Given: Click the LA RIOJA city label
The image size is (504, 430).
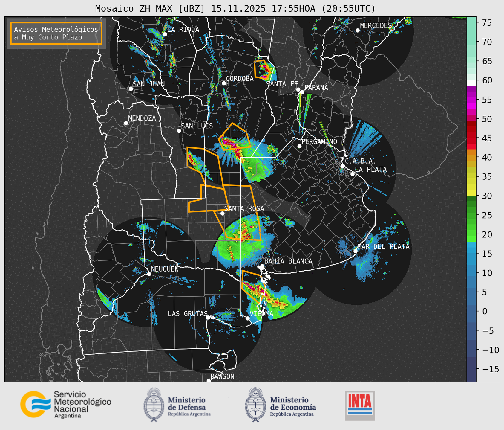Looking at the screenshot, I should click(183, 29).
